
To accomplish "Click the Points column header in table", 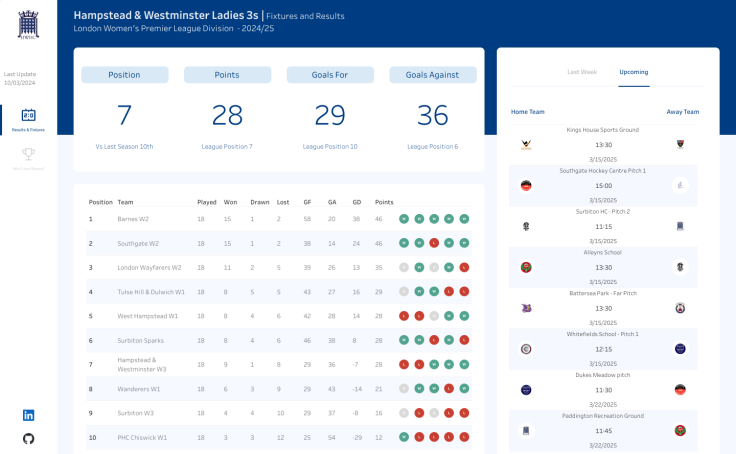I will click(x=384, y=202).
